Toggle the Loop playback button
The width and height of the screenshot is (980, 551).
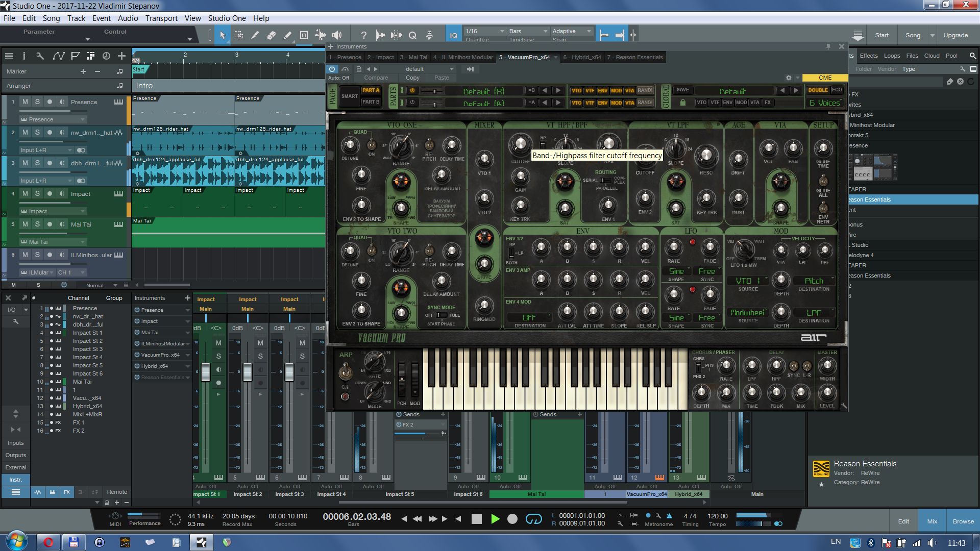(x=533, y=519)
